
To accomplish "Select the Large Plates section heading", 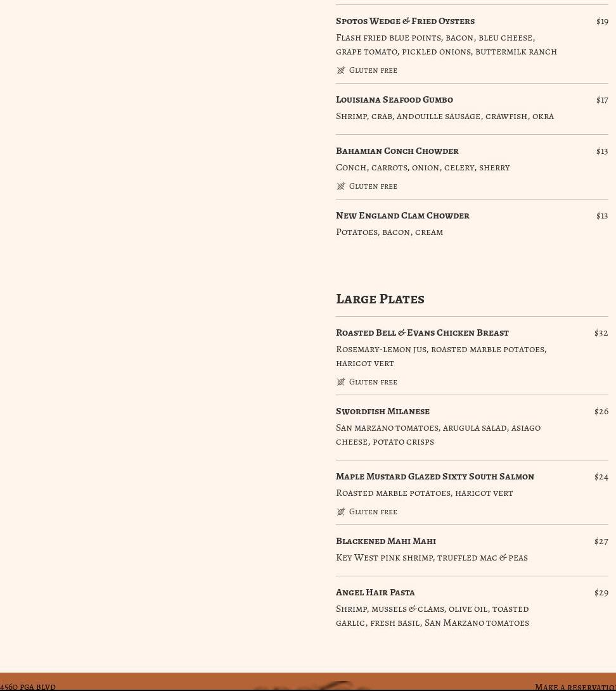I will pos(380,299).
